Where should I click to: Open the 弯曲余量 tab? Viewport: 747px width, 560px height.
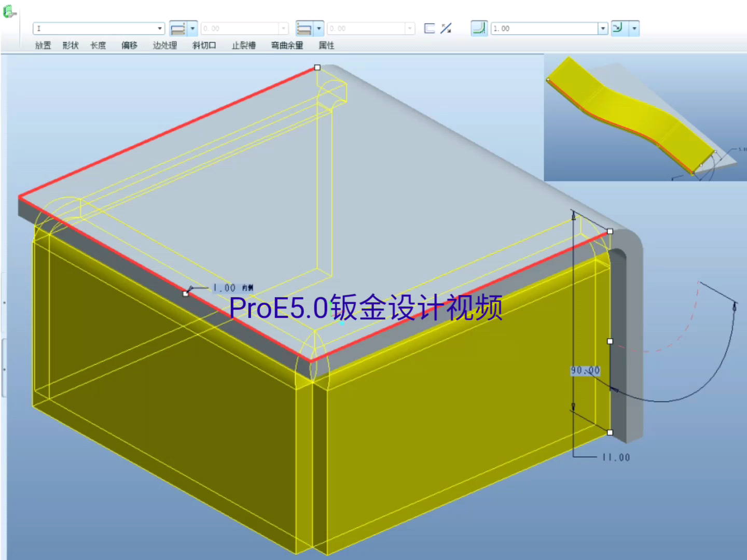pyautogui.click(x=287, y=46)
